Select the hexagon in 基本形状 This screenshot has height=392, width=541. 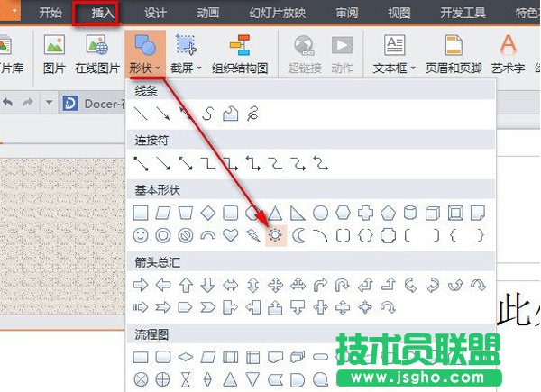tap(343, 214)
